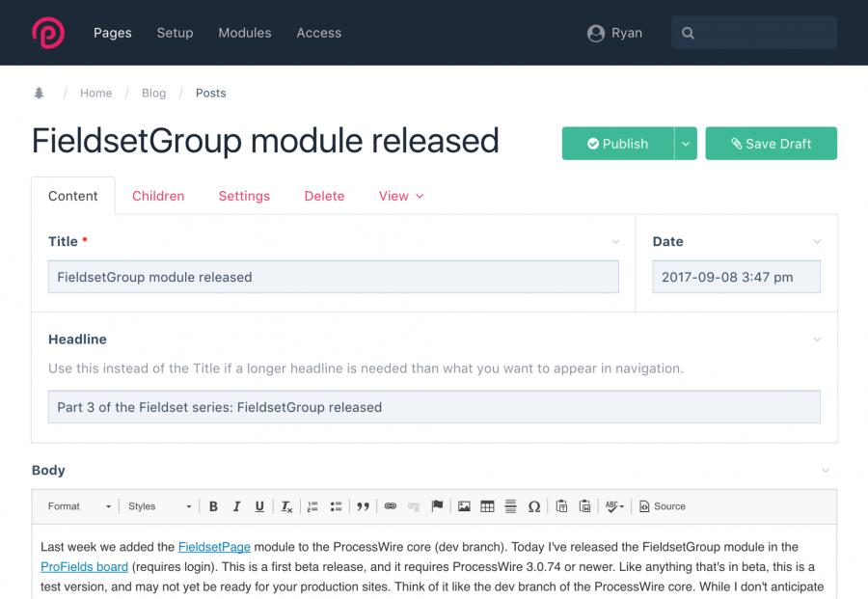
Task: Click the Publish button
Action: (x=618, y=144)
